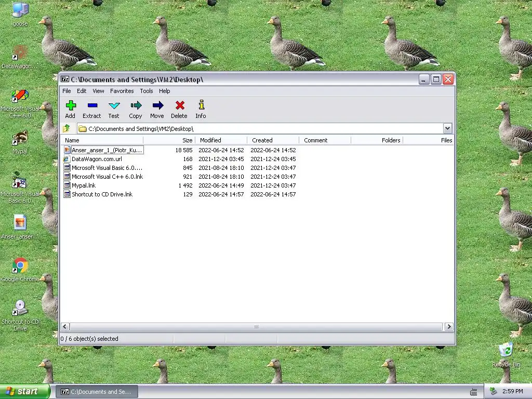Sort by Comment column header
This screenshot has height=399, width=532.
[x=325, y=140]
